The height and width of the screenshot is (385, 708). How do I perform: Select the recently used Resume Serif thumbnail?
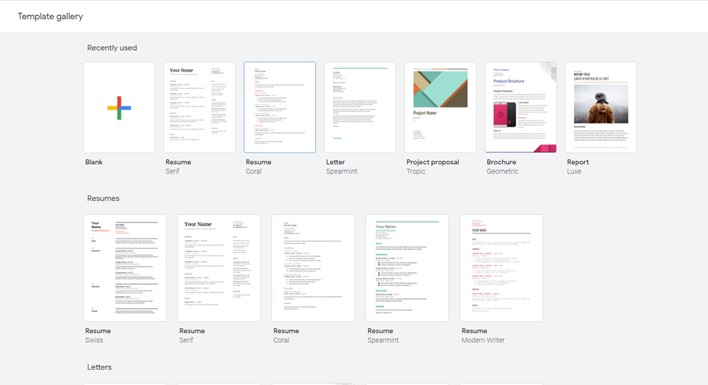tap(200, 107)
